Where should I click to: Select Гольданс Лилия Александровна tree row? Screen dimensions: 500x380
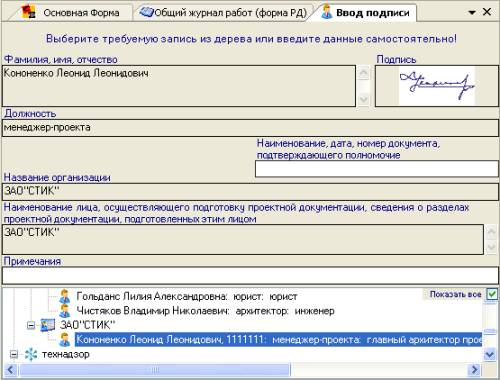[187, 296]
